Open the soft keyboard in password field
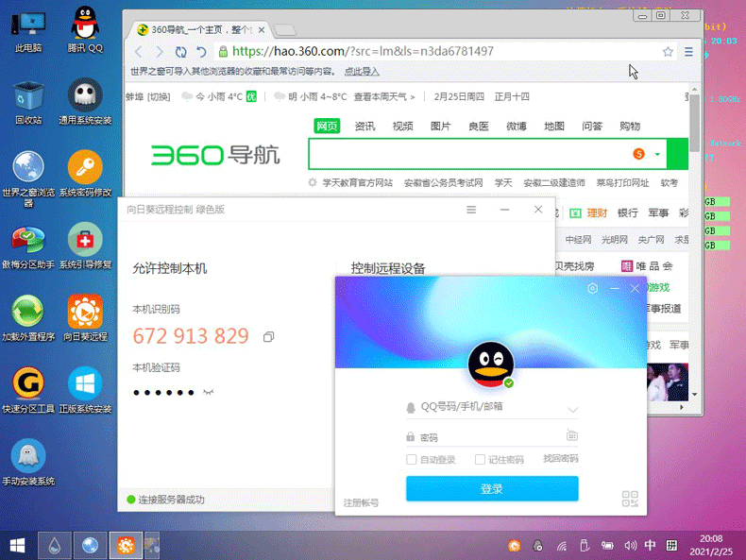The image size is (746, 560). coord(571,436)
